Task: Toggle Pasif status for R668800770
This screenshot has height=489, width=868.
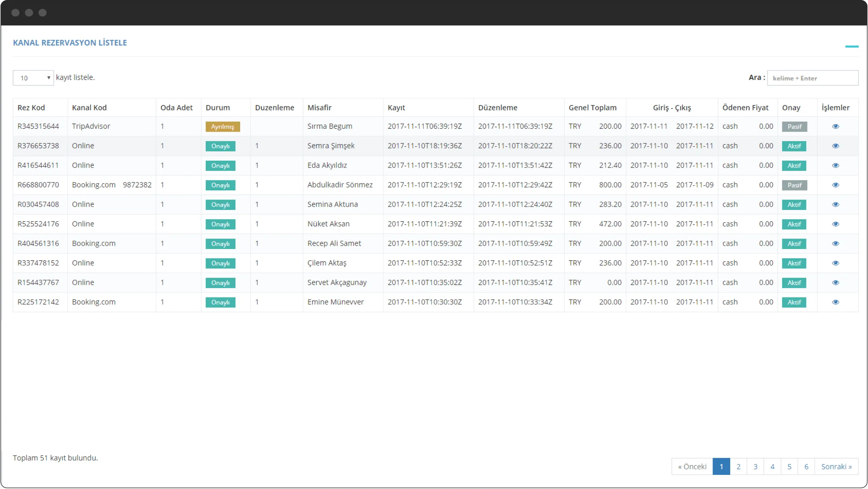Action: tap(794, 185)
